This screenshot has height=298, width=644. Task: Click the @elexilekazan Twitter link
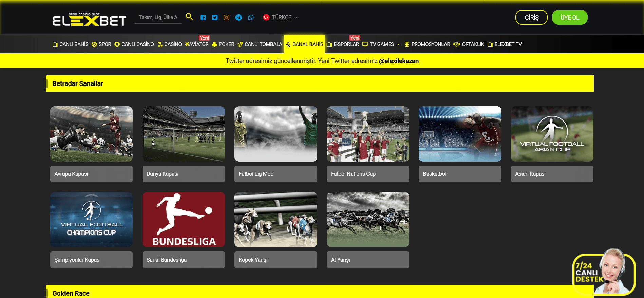tap(399, 61)
